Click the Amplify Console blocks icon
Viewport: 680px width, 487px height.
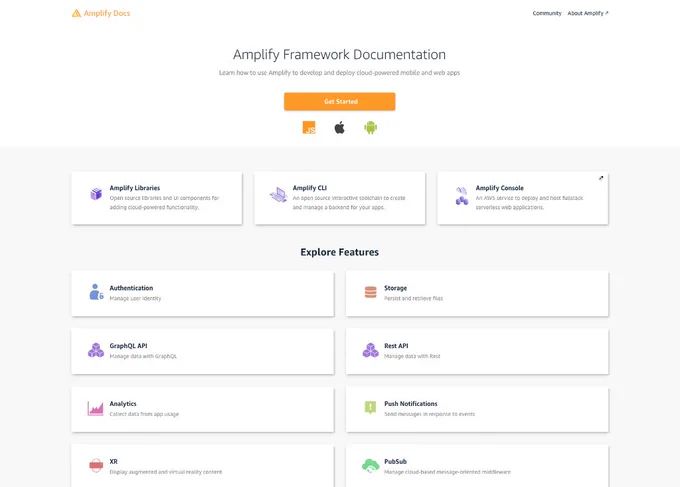461,196
